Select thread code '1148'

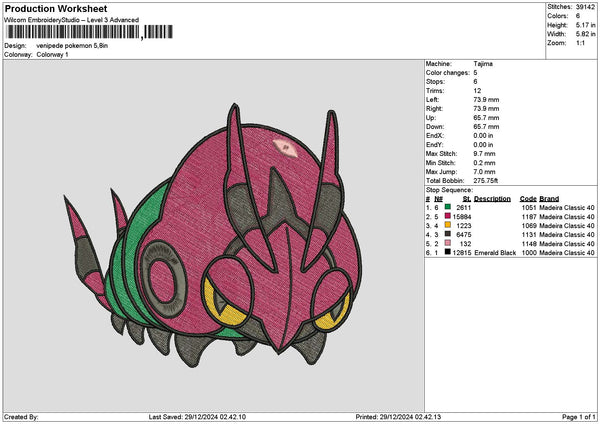click(x=529, y=244)
